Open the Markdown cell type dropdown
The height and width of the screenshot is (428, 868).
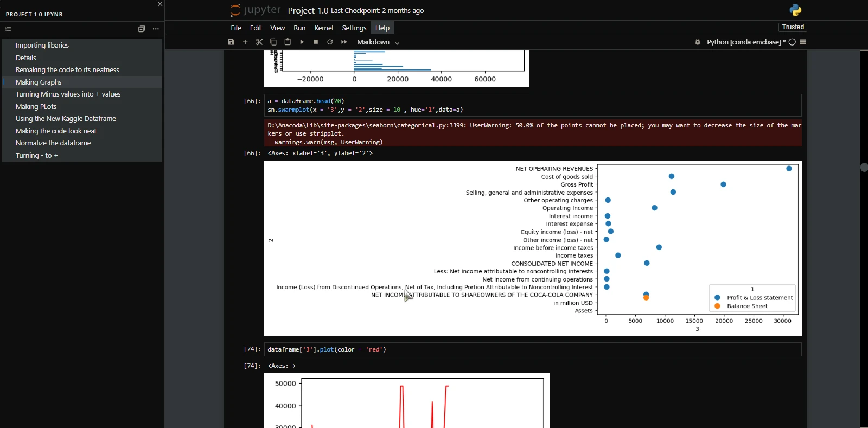(x=378, y=42)
